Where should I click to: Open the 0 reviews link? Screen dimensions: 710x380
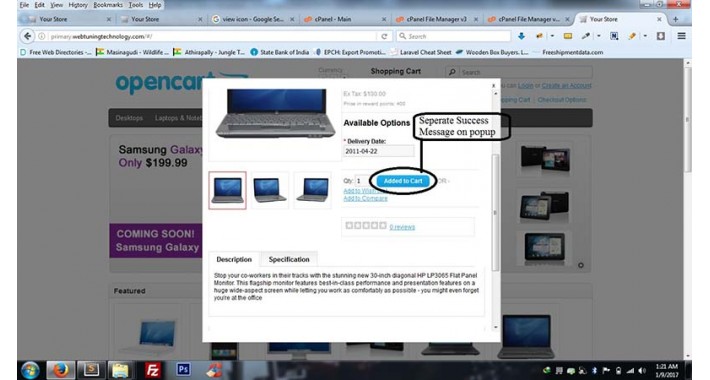tap(402, 227)
